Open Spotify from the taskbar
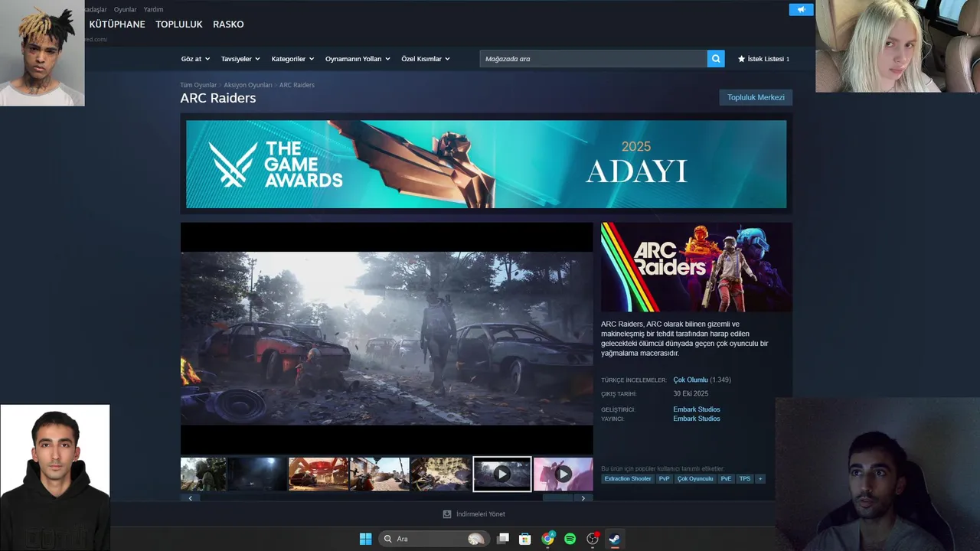This screenshot has width=980, height=551. coord(570,539)
